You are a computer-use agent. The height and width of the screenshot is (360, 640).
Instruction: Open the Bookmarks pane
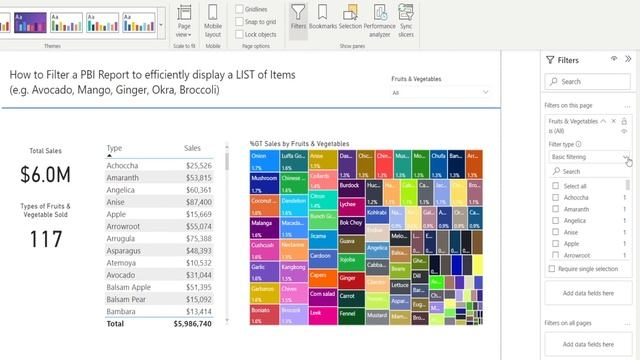click(x=322, y=17)
